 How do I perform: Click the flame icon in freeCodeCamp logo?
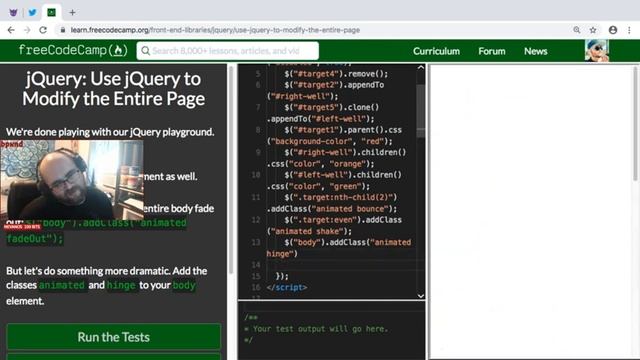[118, 51]
